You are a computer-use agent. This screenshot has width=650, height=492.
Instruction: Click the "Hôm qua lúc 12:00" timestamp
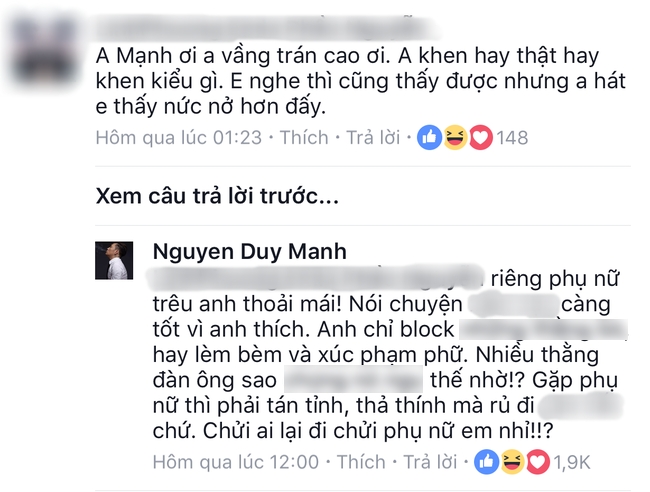236,462
